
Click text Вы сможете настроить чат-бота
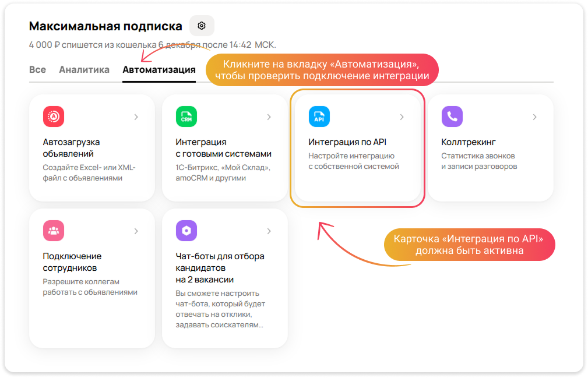220,309
